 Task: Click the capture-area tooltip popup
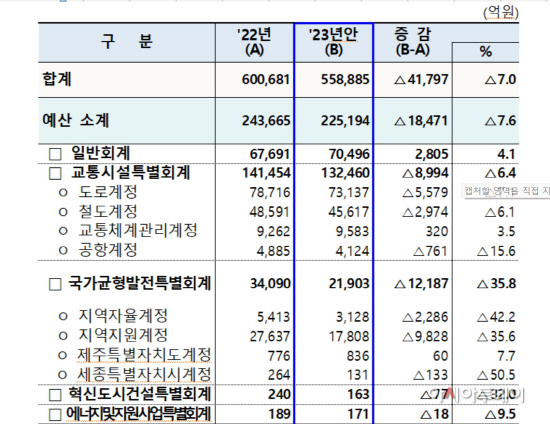coord(506,191)
